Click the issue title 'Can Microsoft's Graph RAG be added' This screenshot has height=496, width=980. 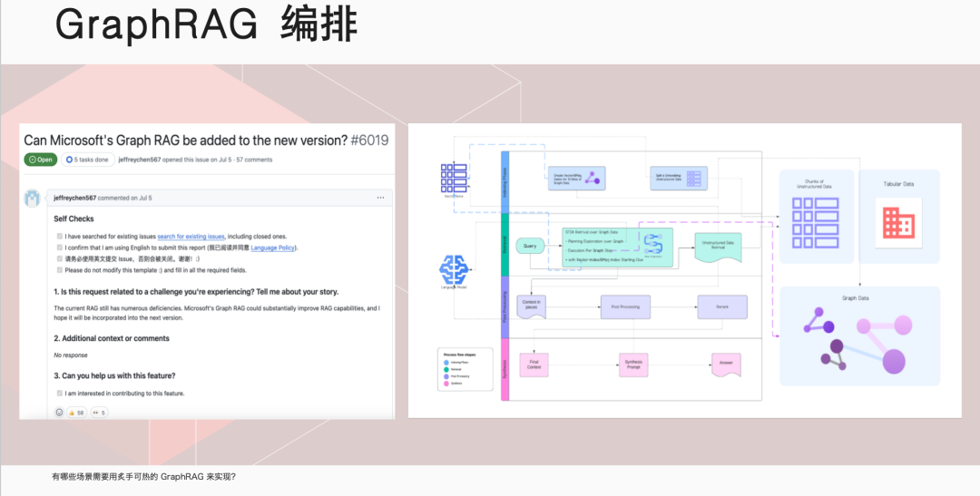(186, 140)
